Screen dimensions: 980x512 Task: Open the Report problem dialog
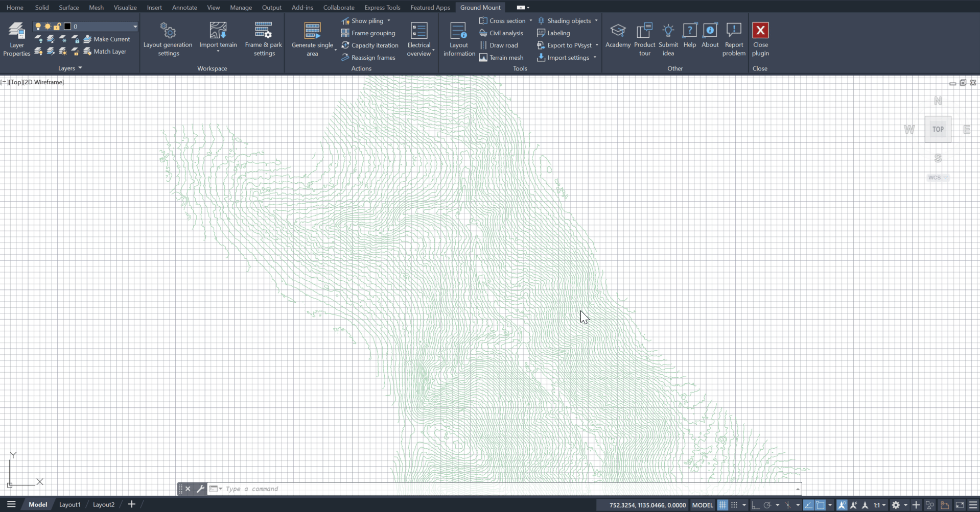[x=734, y=39]
